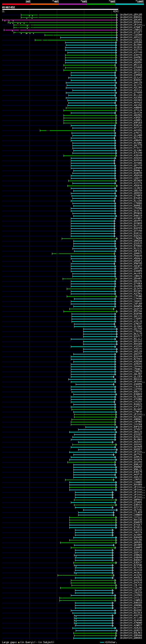Select query sequence name AV407452

coord(8,7)
